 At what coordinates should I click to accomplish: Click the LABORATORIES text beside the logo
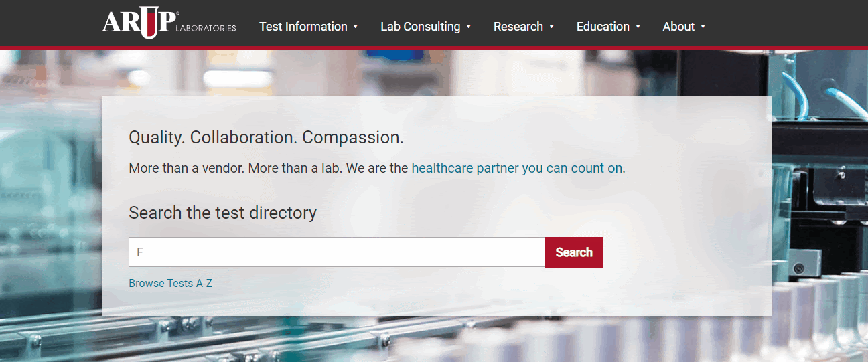coord(206,29)
